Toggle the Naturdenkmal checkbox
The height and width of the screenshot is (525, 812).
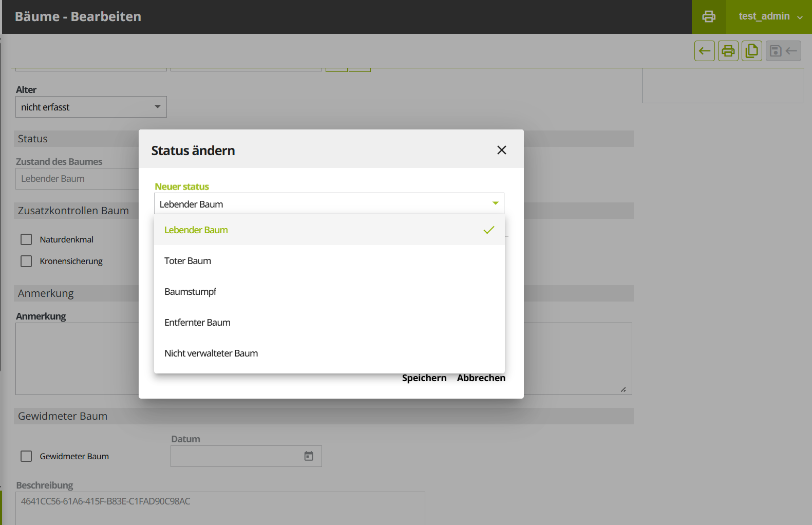click(26, 239)
